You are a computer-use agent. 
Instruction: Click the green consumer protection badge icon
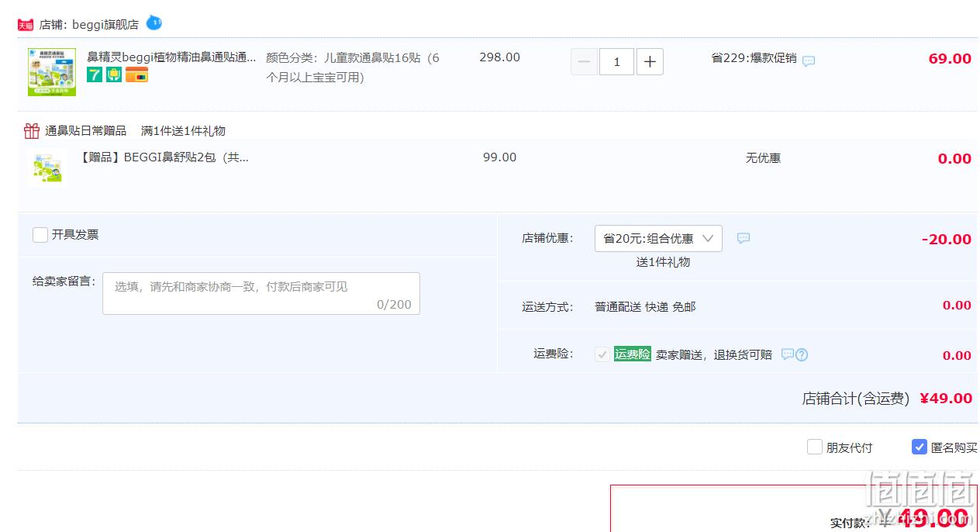point(114,75)
